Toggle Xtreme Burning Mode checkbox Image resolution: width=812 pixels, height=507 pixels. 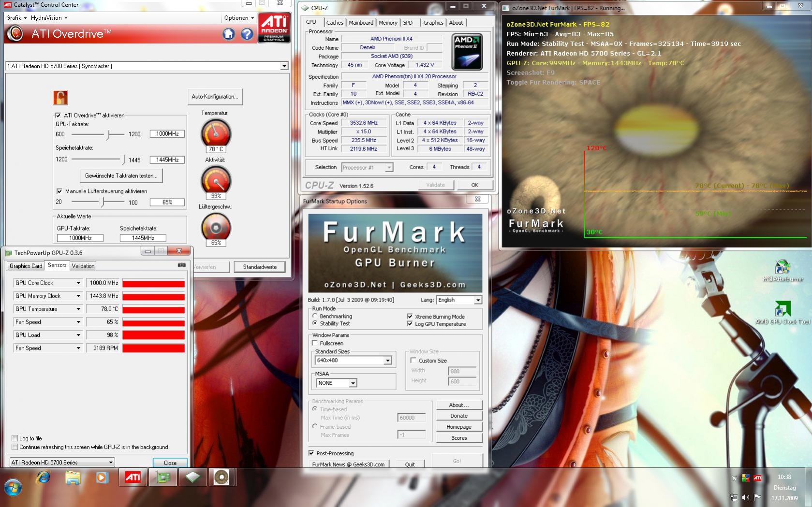410,317
